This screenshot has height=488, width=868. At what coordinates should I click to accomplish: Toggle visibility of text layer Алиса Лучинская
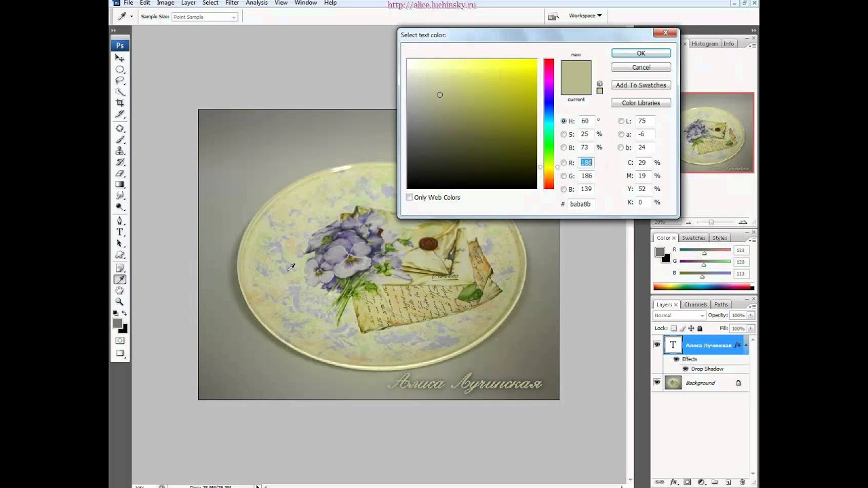pyautogui.click(x=656, y=345)
